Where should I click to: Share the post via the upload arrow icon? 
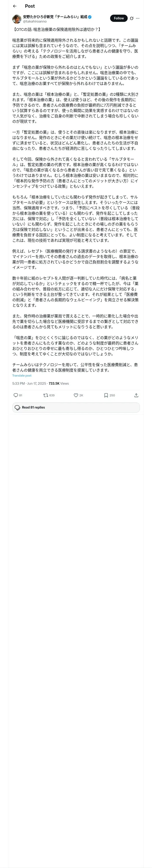point(136,395)
